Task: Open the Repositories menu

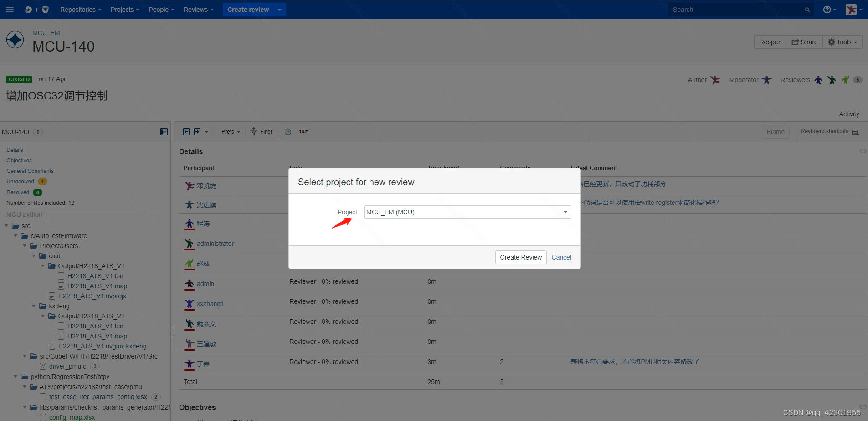Action: [81, 10]
